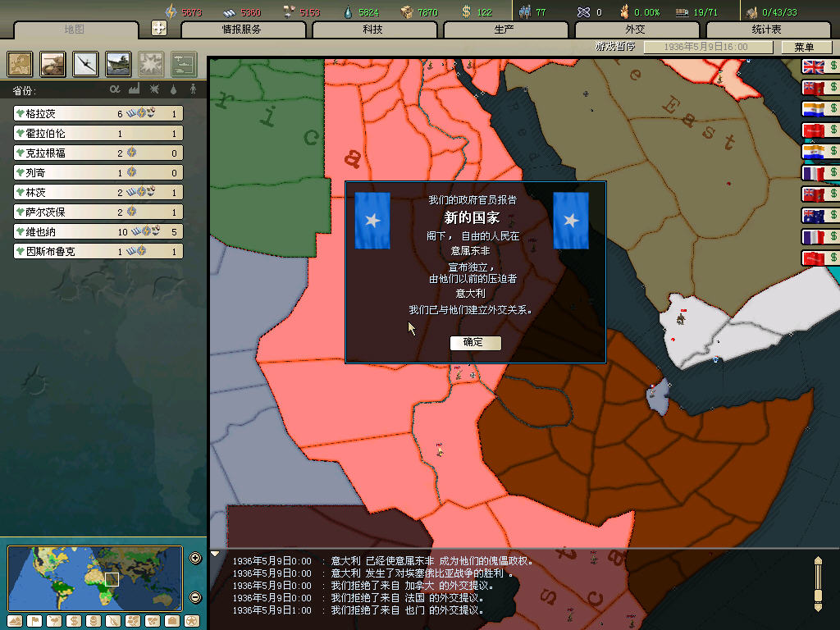
Task: Click the four-arrow map centering icon
Action: click(x=159, y=28)
